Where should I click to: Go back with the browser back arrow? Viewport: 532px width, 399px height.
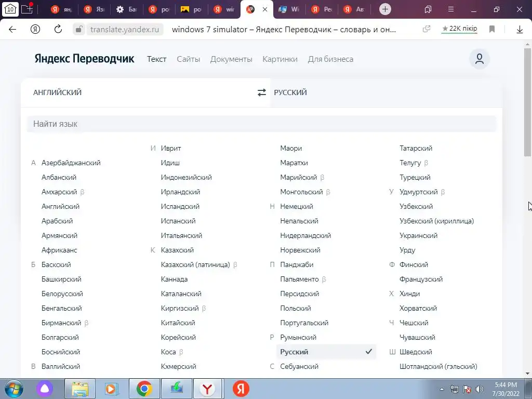12,30
